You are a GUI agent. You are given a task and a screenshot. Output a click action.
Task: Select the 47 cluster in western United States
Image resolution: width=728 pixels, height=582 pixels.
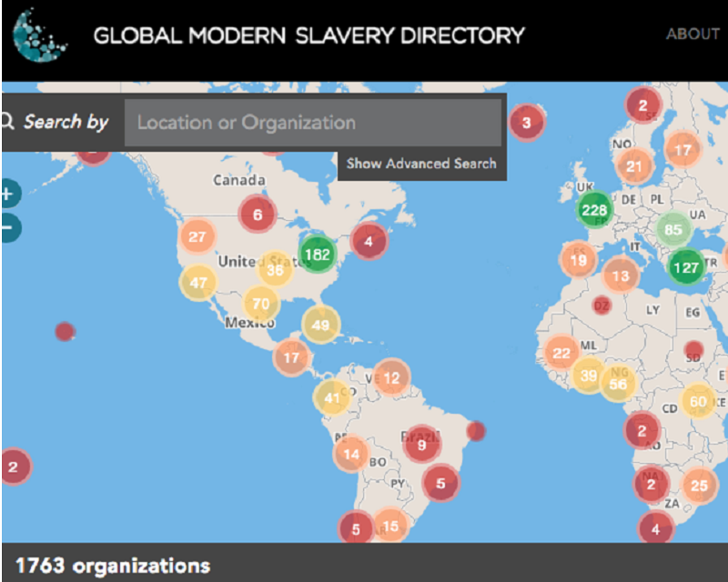pyautogui.click(x=197, y=283)
